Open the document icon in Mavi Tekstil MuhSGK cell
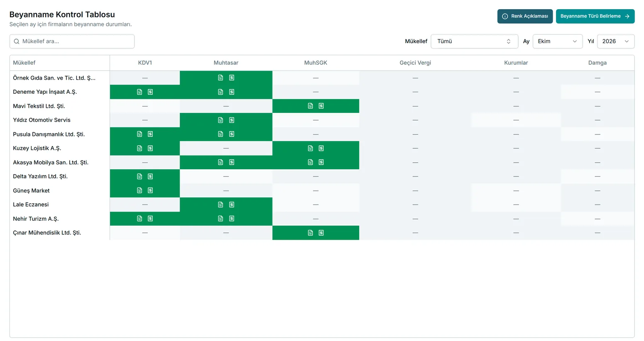Viewport: 644px width, 341px height. point(310,106)
